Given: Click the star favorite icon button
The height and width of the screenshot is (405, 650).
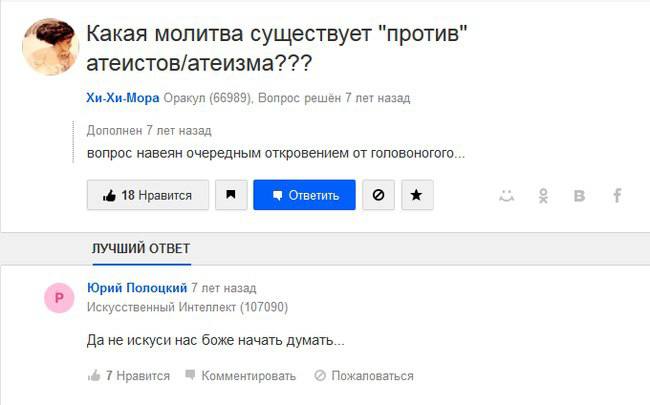Looking at the screenshot, I should [417, 195].
